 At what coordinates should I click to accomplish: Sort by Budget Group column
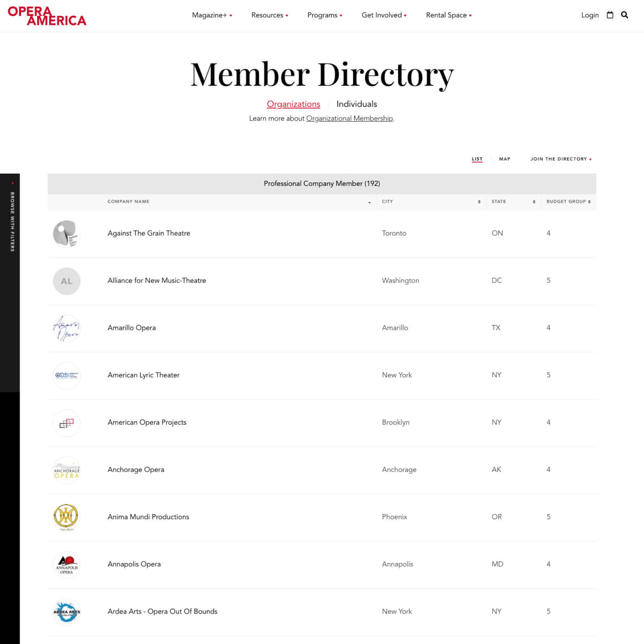coord(569,201)
